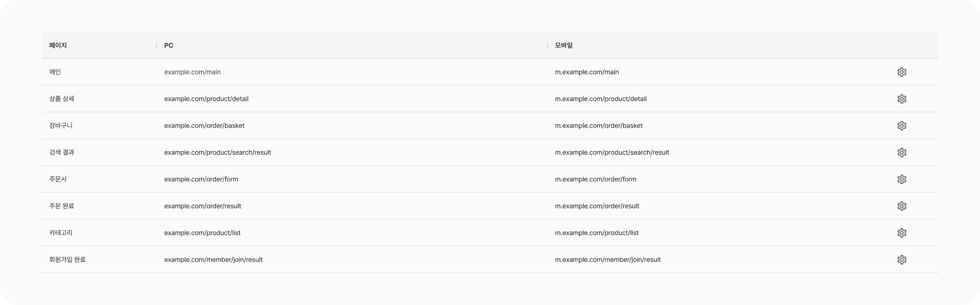Select PC URL example.com/order/form

coord(201,179)
